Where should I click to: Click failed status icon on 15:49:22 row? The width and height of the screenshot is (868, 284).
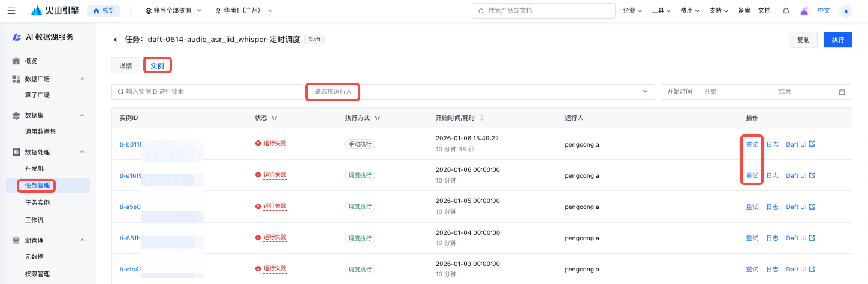coord(258,144)
